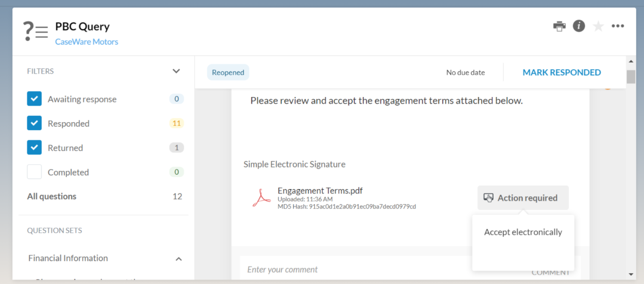This screenshot has height=284, width=644.
Task: Open the three-dot more options menu
Action: tap(618, 26)
